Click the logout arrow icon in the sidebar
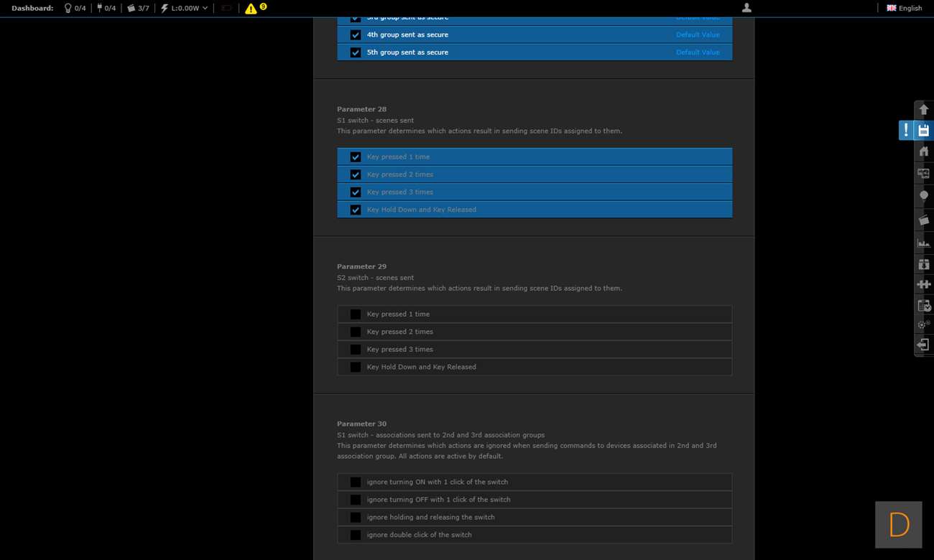The image size is (934, 560). 924,345
